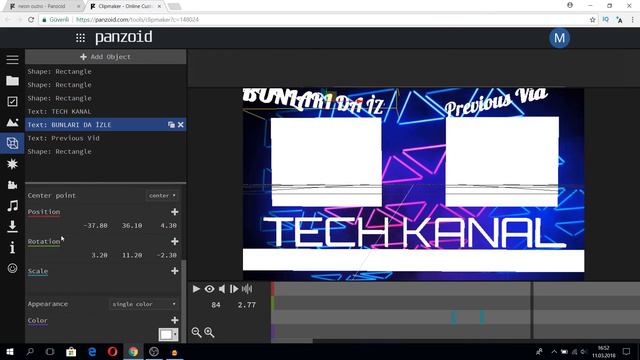The width and height of the screenshot is (640, 360).
Task: Open the hamburger menu in the sidebar
Action: [x=12, y=60]
